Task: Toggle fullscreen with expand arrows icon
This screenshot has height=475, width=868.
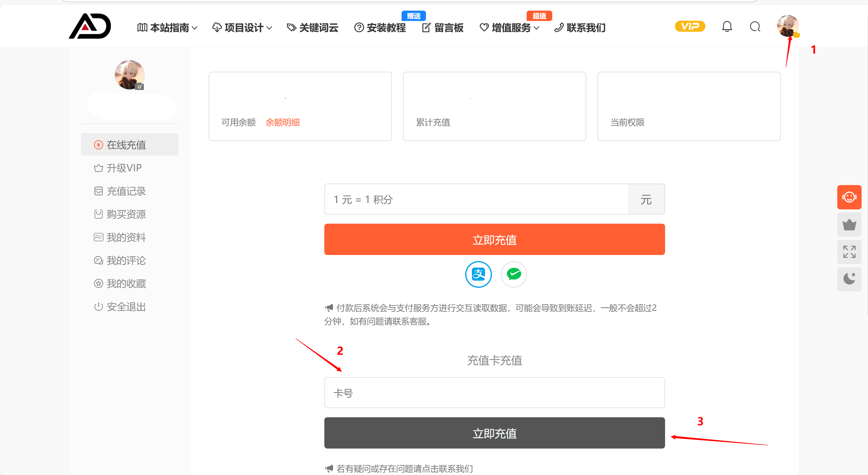Action: pyautogui.click(x=849, y=252)
